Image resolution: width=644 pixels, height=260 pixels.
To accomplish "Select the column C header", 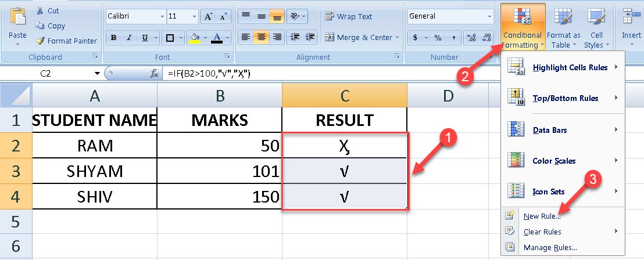I will [x=345, y=96].
